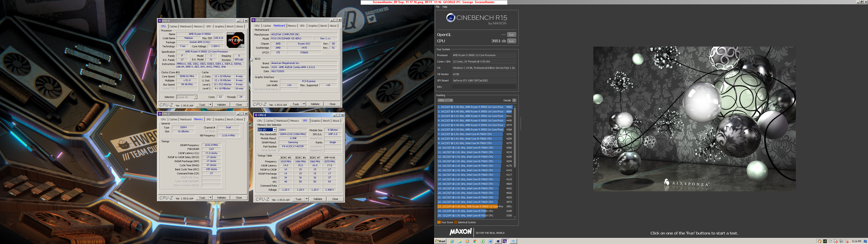
Task: Launch Windows Media Player from the taskbar
Action: coord(467,241)
